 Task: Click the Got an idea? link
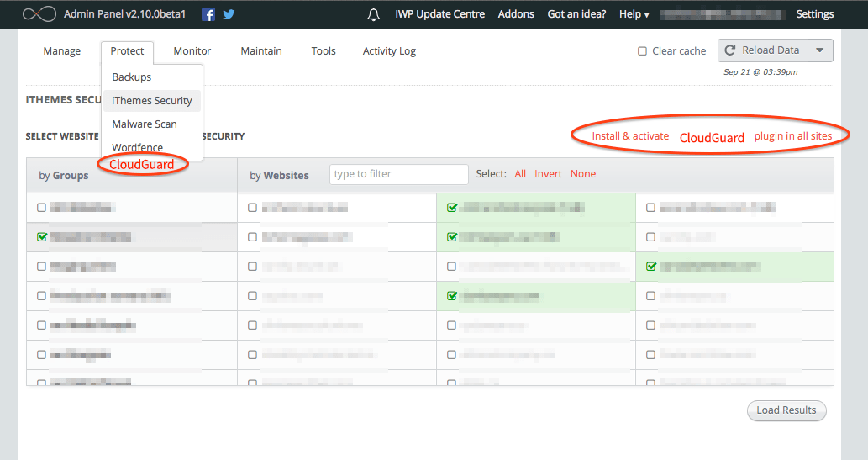(x=576, y=14)
